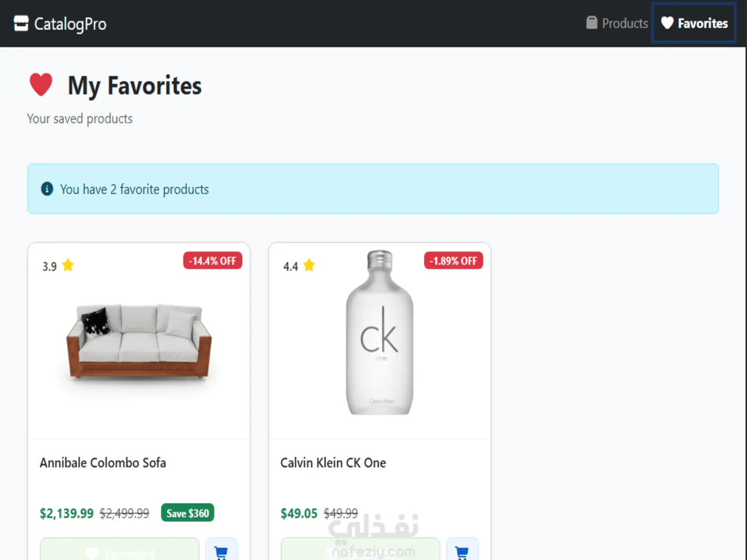747x560 pixels.
Task: Click the CatalogPro brand name link
Action: pos(70,24)
